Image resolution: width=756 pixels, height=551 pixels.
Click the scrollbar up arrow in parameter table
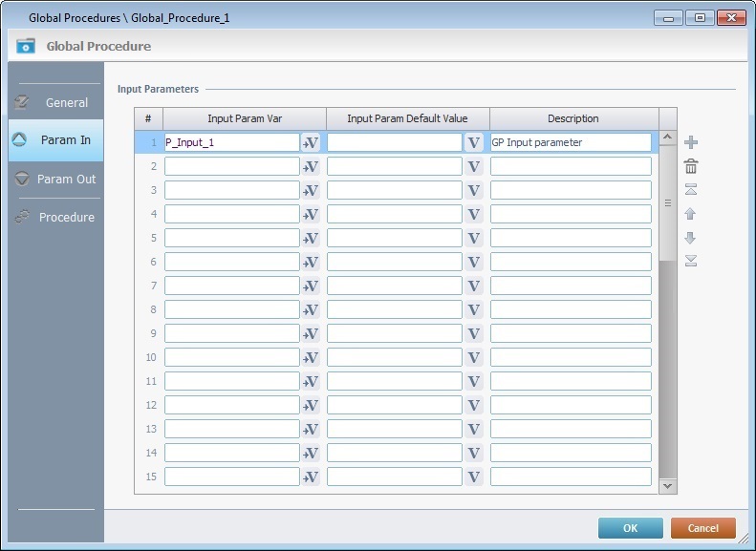[668, 138]
